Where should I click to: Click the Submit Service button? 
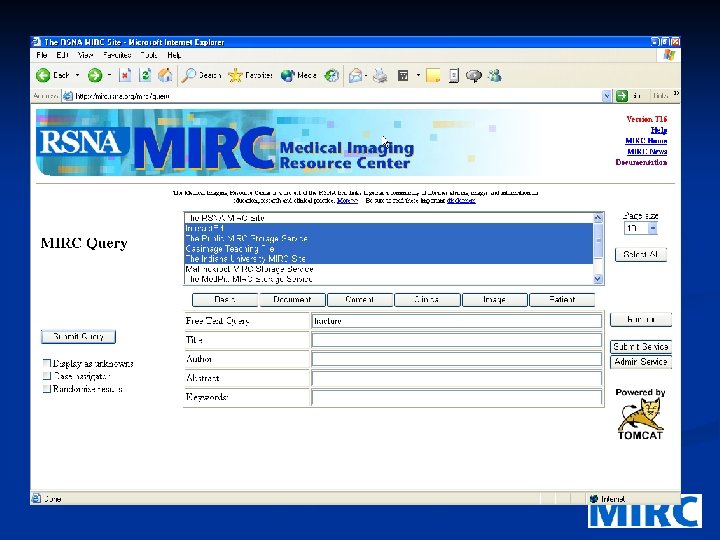641,347
